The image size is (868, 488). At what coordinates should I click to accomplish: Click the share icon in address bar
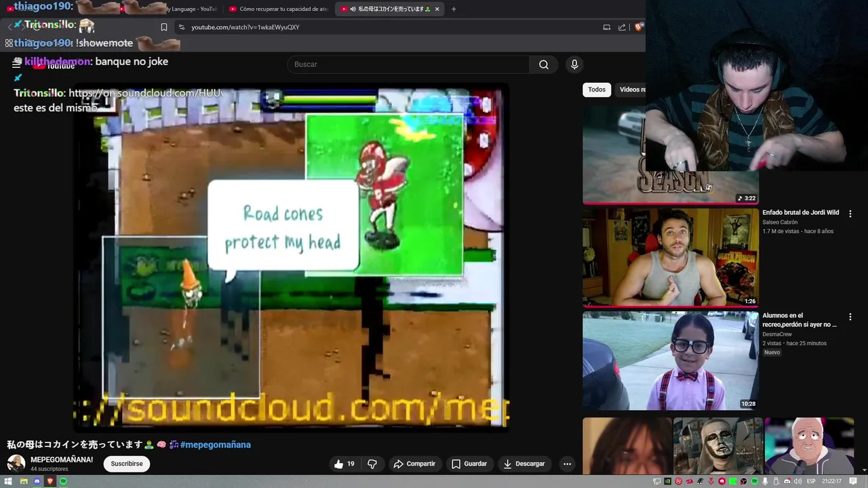622,27
